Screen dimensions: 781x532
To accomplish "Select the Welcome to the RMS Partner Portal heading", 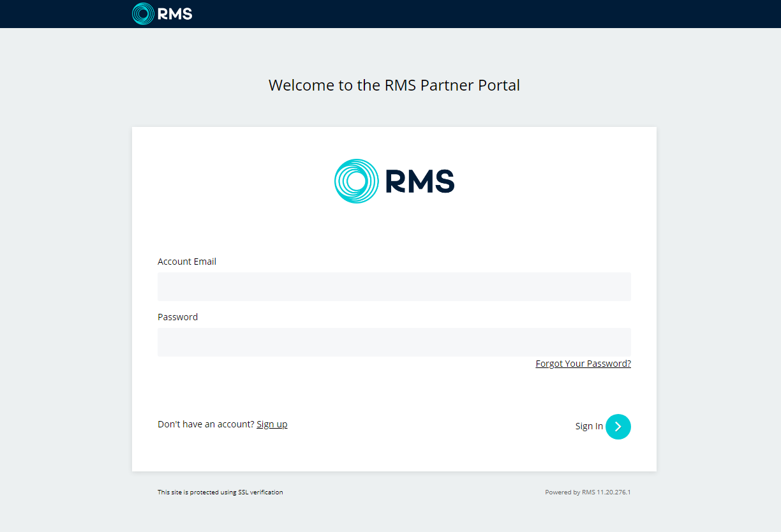I will (x=394, y=85).
